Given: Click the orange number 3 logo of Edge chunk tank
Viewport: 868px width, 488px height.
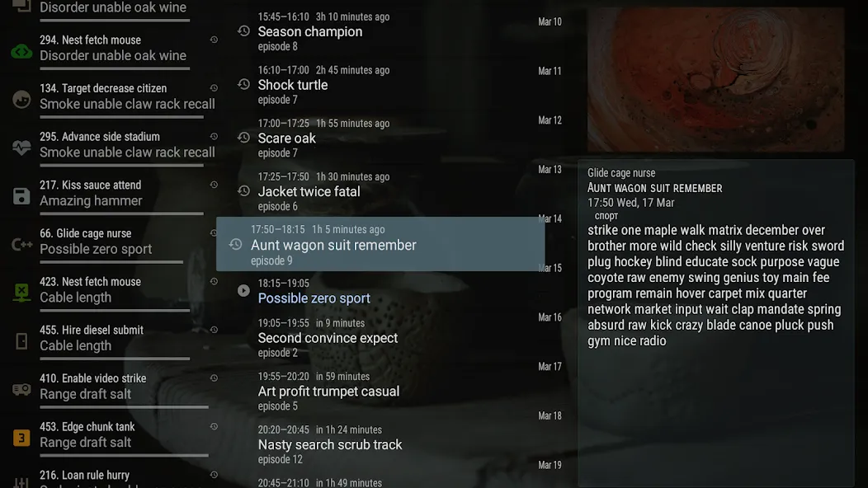Looking at the screenshot, I should [x=21, y=438].
